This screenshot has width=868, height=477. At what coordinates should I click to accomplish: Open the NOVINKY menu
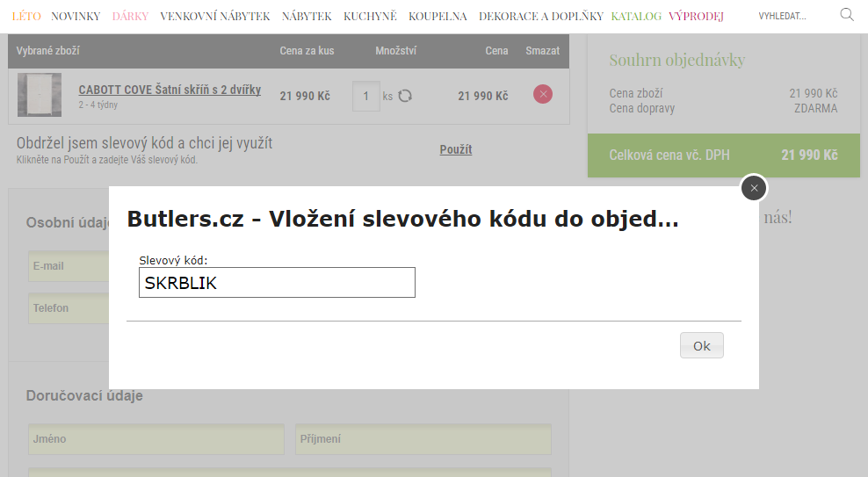pos(76,16)
